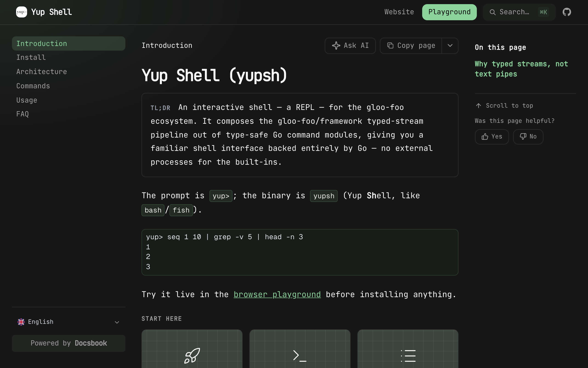The image size is (588, 368).
Task: Click the Ask AI sparkle icon
Action: click(x=336, y=46)
